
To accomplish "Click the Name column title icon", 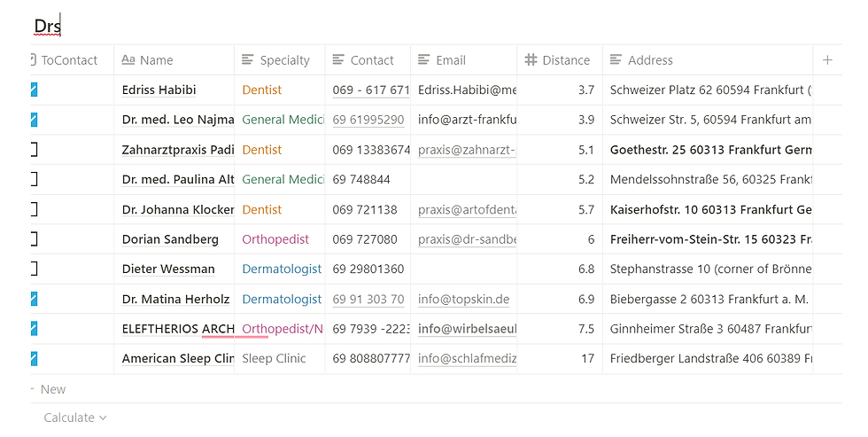I will [128, 59].
